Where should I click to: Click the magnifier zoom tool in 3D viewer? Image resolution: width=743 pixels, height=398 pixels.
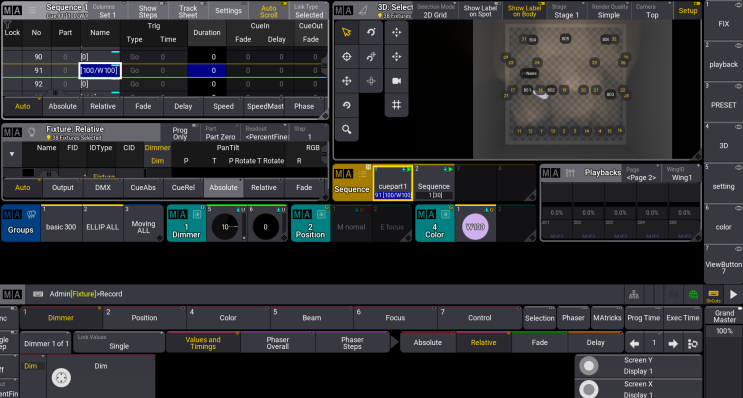(347, 129)
